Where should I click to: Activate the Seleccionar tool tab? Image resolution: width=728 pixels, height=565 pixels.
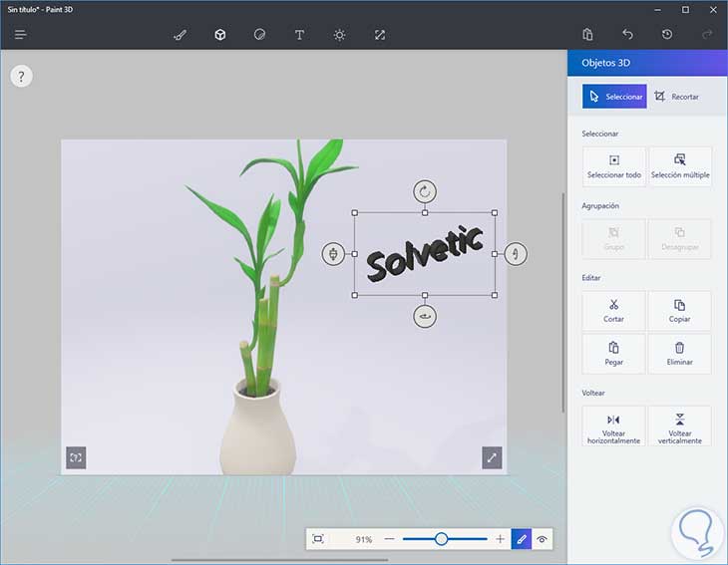point(614,96)
